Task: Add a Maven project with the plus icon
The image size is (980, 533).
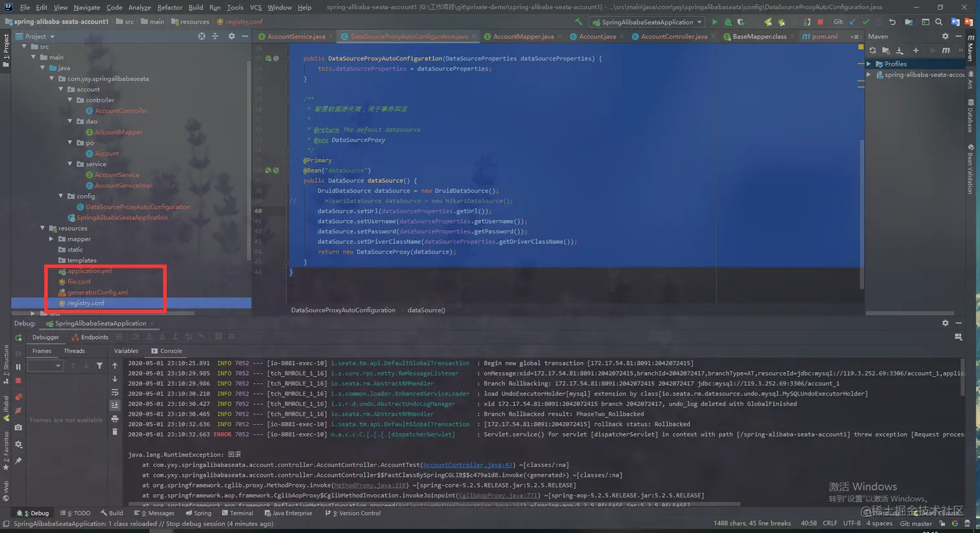Action: pos(916,51)
